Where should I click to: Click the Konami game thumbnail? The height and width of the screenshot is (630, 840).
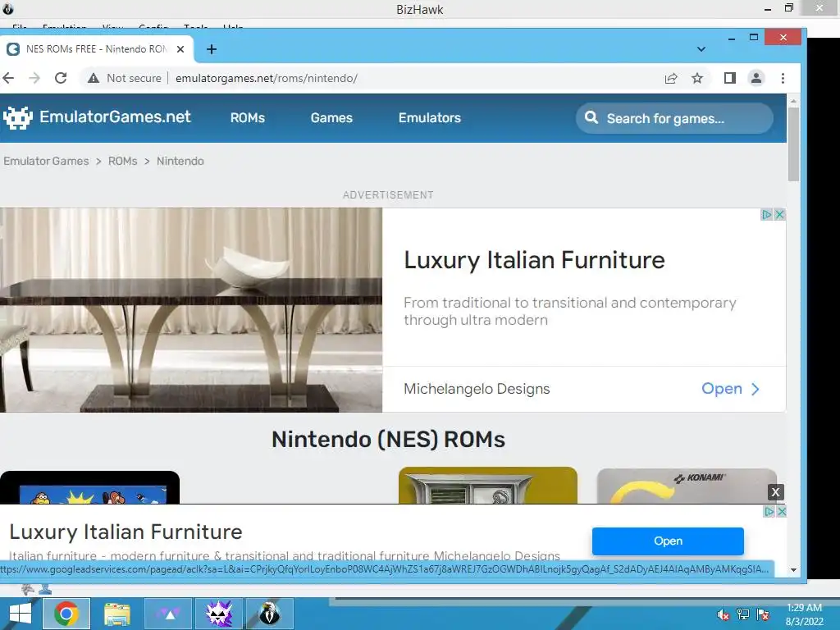click(x=687, y=486)
